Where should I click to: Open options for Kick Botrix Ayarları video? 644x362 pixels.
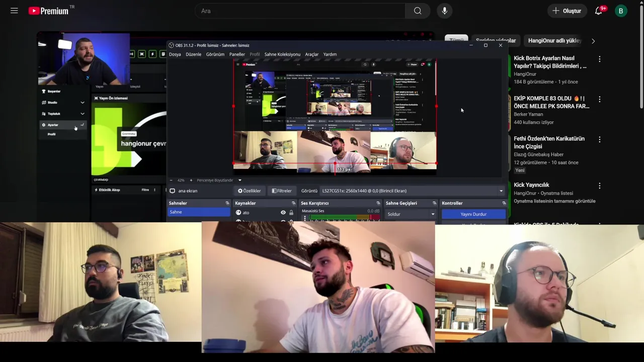(x=599, y=59)
